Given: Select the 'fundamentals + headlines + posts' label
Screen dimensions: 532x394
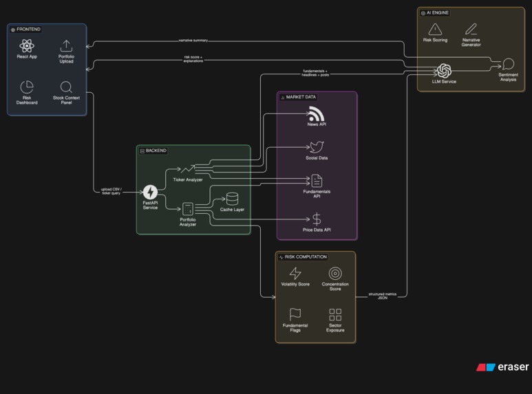Looking at the screenshot, I should click(315, 73).
